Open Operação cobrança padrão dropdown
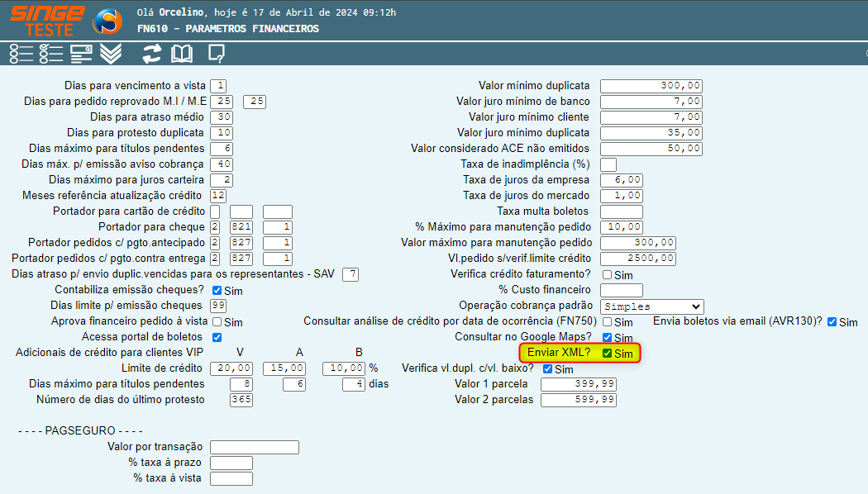 651,306
